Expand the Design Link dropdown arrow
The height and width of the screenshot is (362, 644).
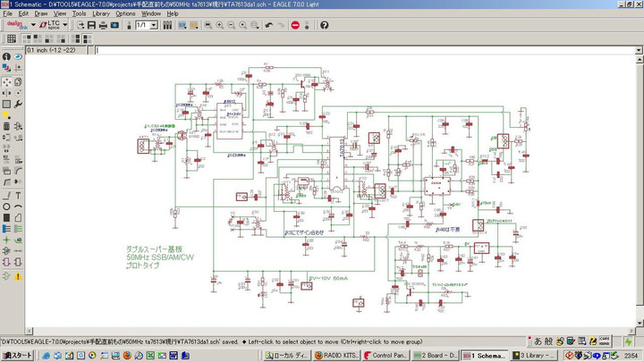point(33,25)
